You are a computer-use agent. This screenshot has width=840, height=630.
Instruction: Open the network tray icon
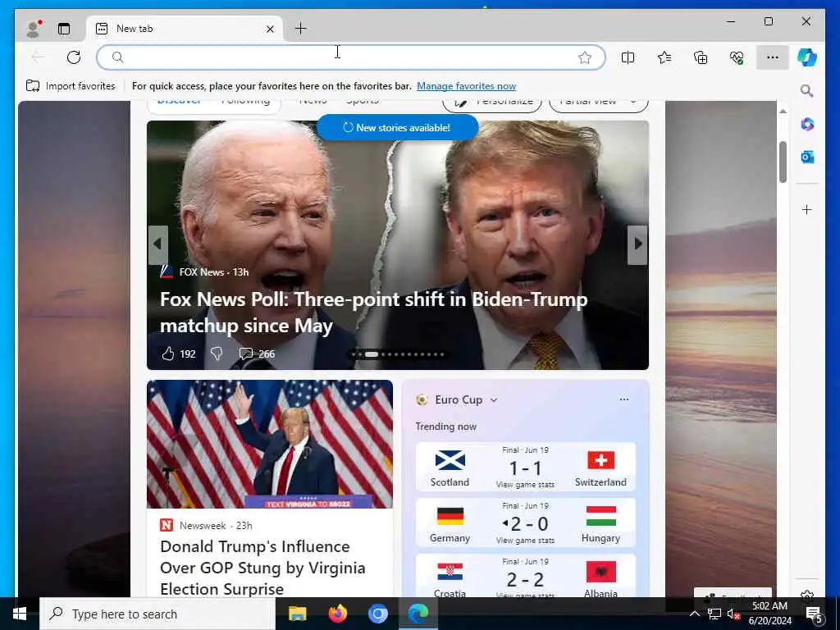[714, 614]
